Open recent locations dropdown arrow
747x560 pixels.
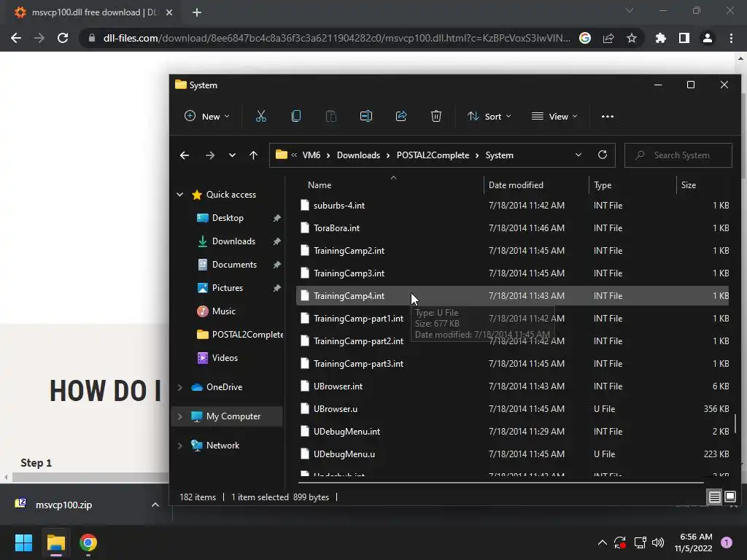click(232, 155)
